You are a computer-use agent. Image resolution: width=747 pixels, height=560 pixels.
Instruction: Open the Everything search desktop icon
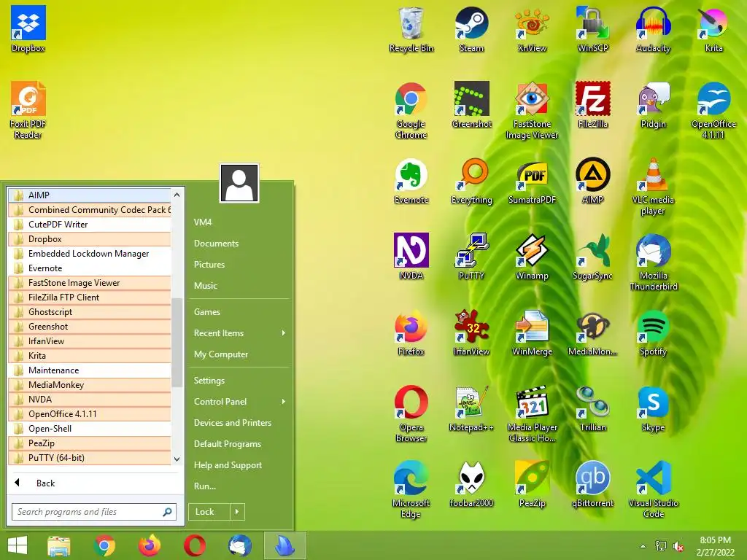(x=472, y=181)
